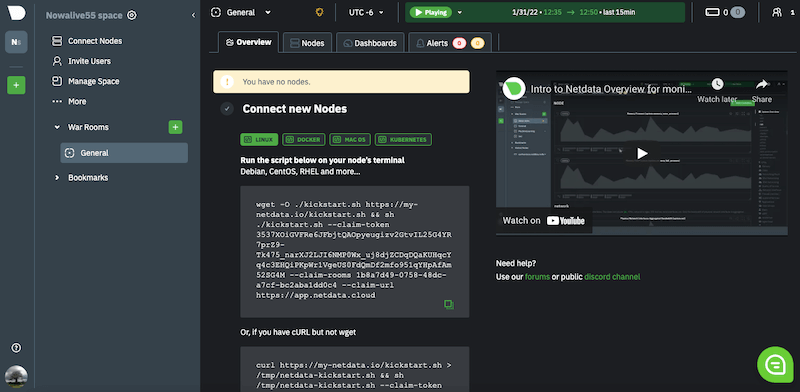The height and width of the screenshot is (392, 800).
Task: Open the General room dropdown in header
Action: pos(241,13)
